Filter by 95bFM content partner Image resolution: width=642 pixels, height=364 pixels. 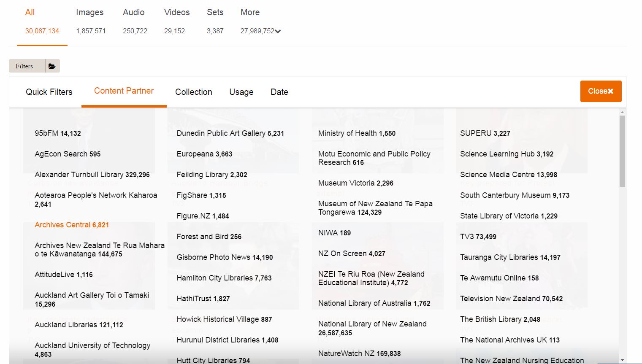tap(58, 133)
